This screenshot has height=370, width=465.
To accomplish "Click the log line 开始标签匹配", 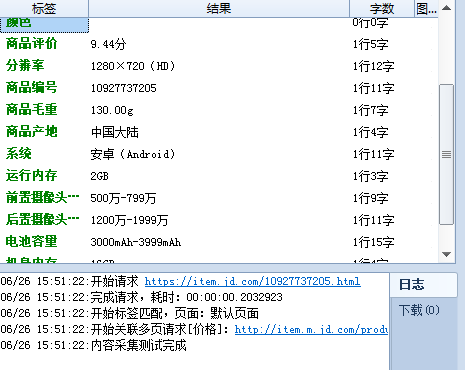I will click(130, 313).
